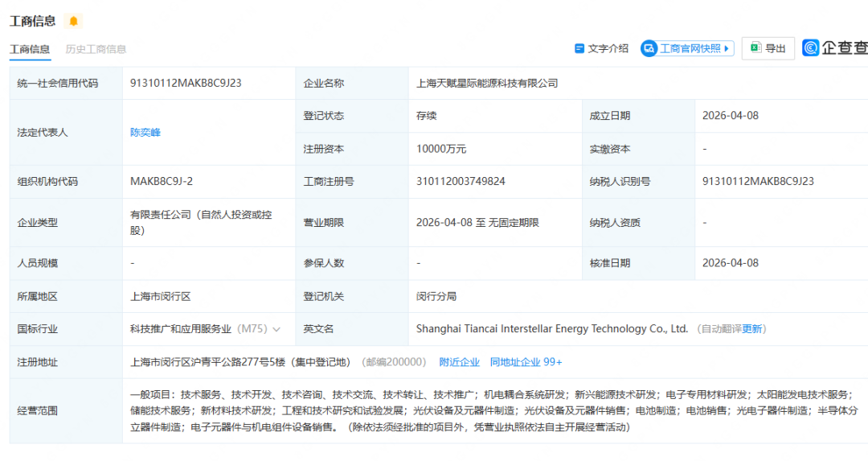868x461 pixels.
Task: Click the 文字介绍 document icon
Action: (x=579, y=48)
